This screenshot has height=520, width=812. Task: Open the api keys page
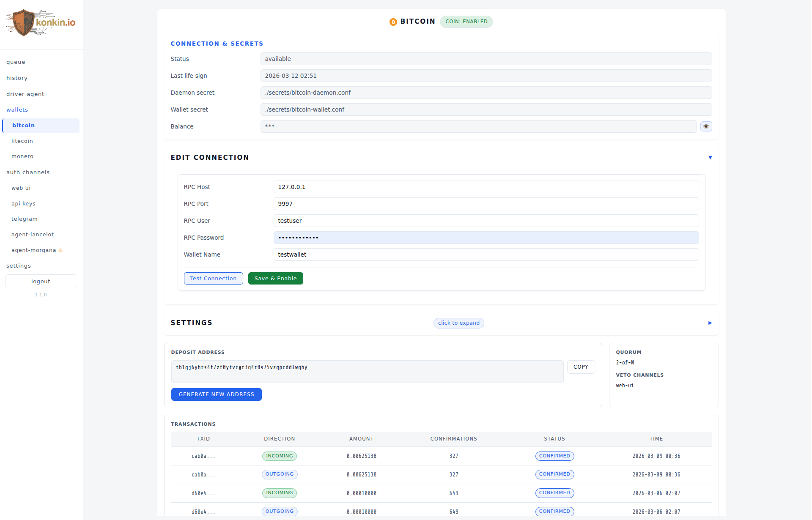click(x=23, y=204)
